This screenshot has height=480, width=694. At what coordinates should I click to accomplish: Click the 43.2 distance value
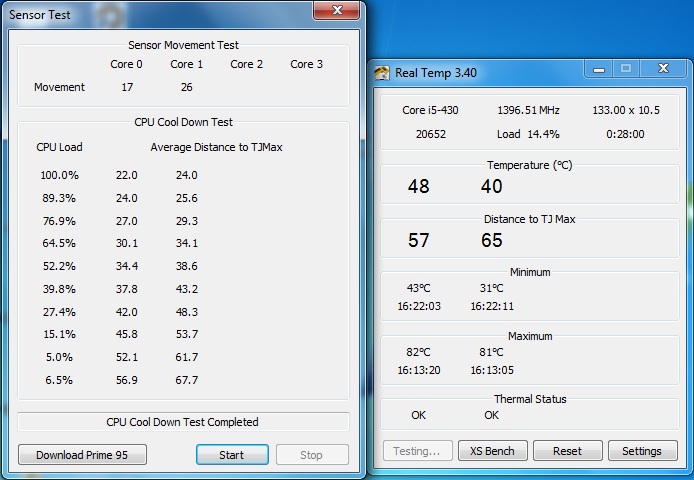(x=186, y=289)
